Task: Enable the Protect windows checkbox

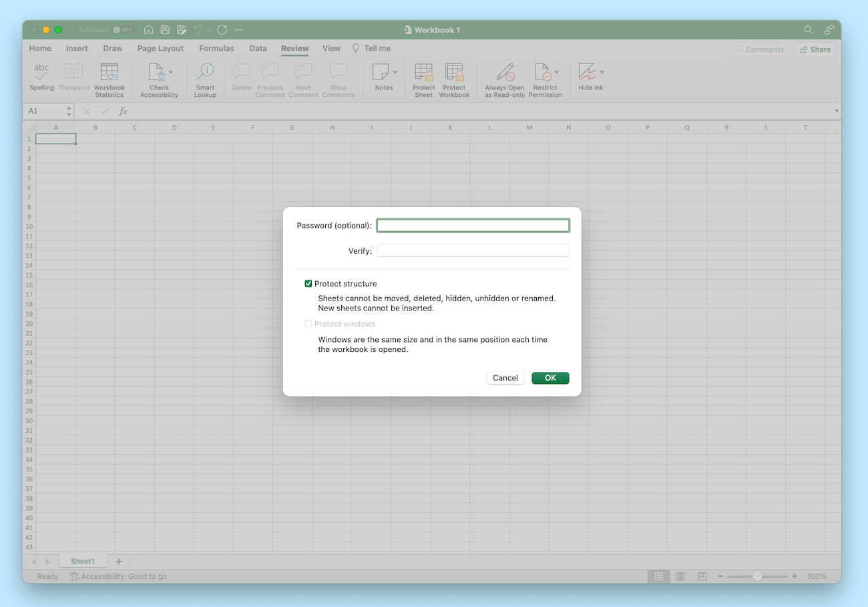Action: pyautogui.click(x=308, y=323)
